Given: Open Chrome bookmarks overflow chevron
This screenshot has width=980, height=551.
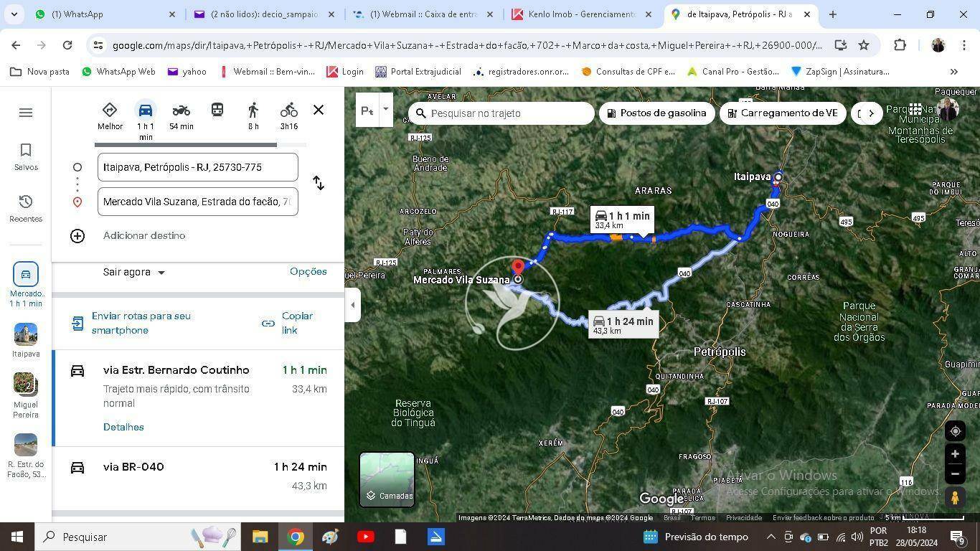Looking at the screenshot, I should pos(953,72).
